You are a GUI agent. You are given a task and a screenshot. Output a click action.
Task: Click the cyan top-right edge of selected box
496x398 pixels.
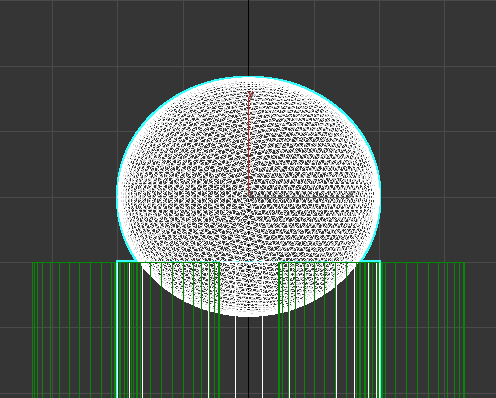pyautogui.click(x=370, y=261)
